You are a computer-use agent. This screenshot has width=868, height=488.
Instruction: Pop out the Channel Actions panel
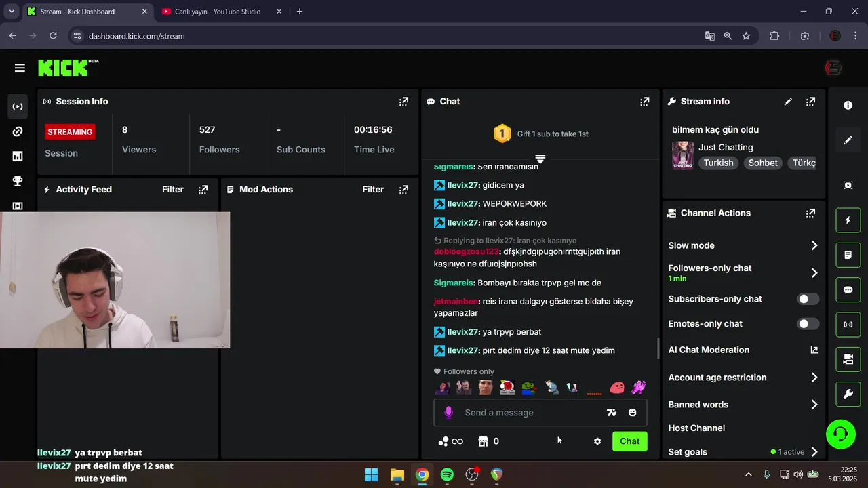coord(810,213)
